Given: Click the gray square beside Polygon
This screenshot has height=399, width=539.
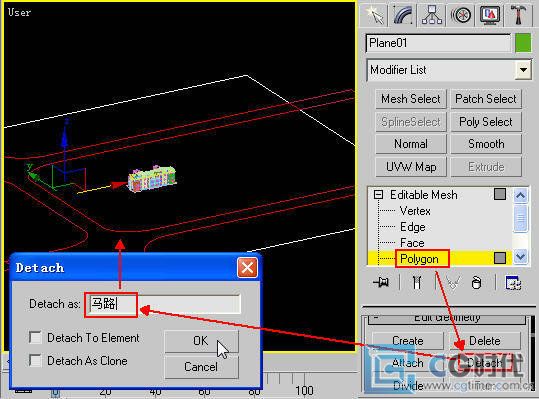Looking at the screenshot, I should point(500,258).
